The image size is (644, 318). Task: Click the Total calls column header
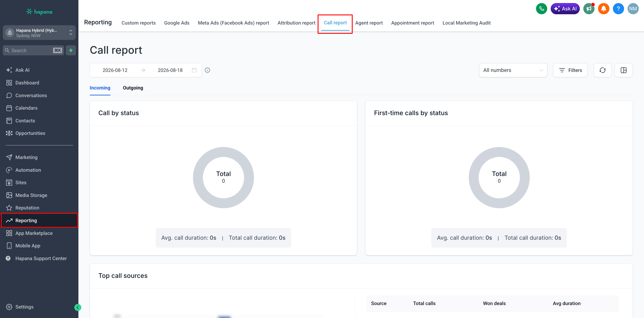point(424,304)
